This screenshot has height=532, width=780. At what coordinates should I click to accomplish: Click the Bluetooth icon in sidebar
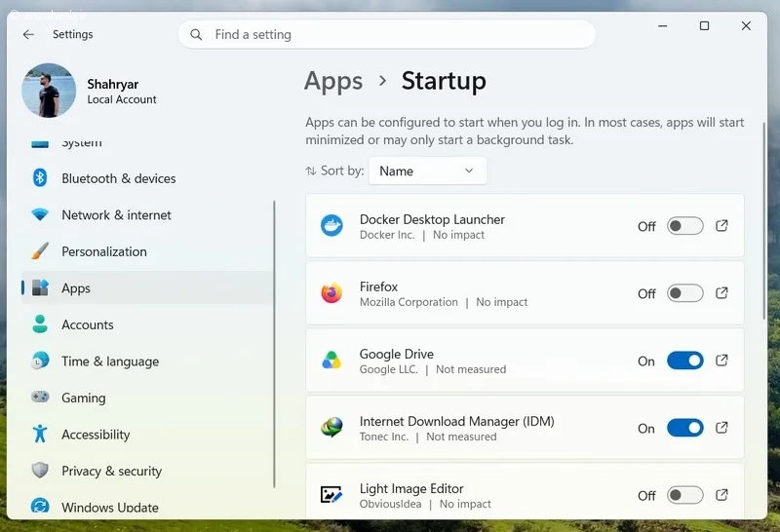click(x=40, y=178)
